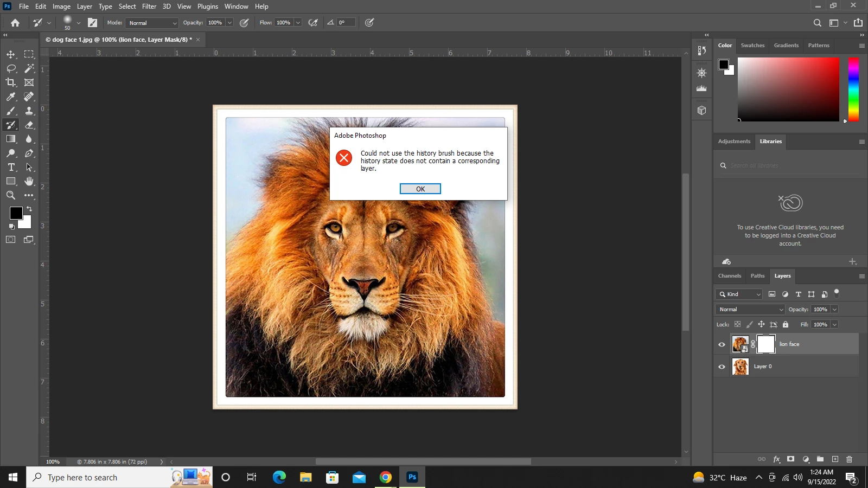The image size is (868, 488).
Task: Click the delete layer trash icon
Action: pos(850,459)
